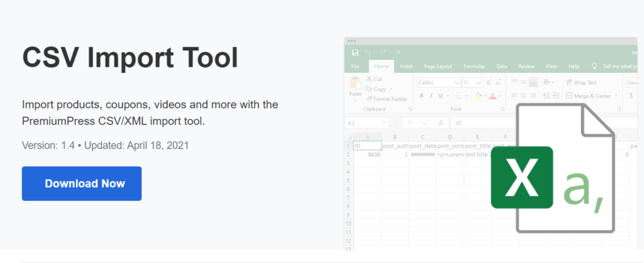Select Bottom Align in alignment group
Screen dimensions: 644x263
coord(533,82)
